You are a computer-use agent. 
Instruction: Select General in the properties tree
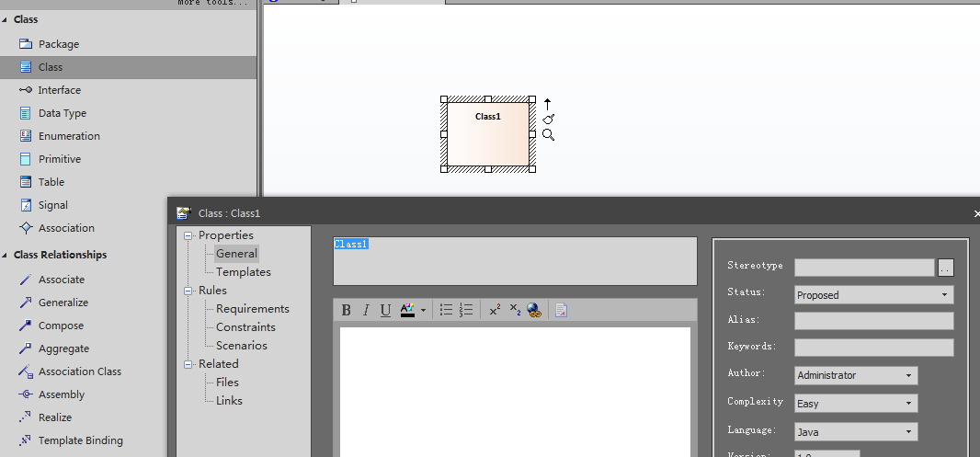(236, 253)
